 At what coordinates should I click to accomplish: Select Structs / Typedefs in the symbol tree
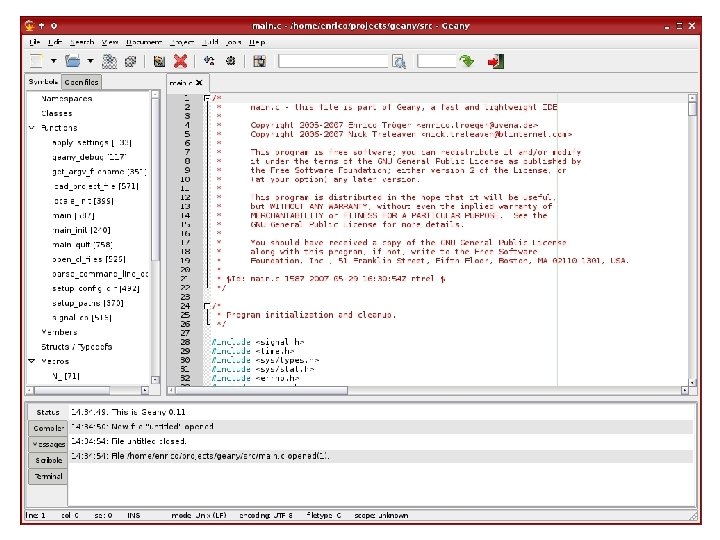coord(77,347)
